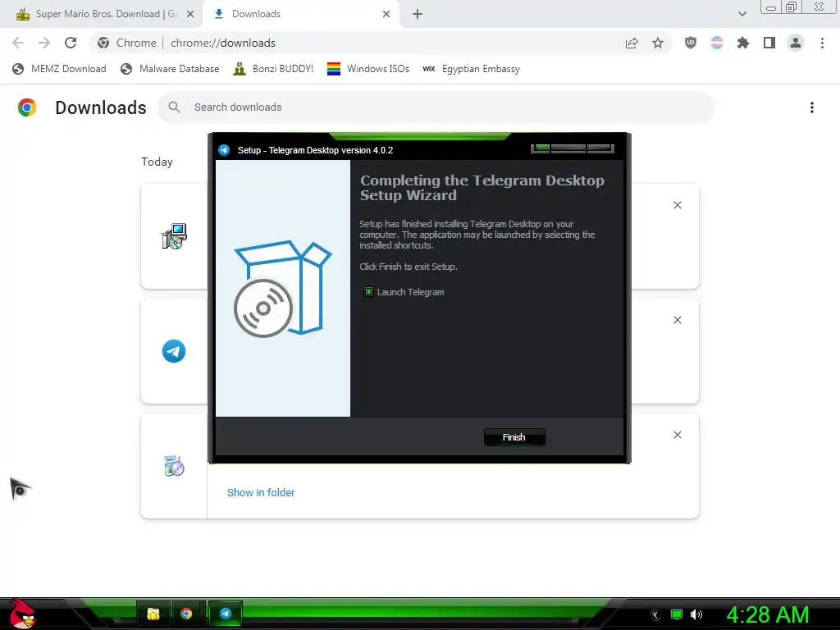Click the installer icon of first download
Viewport: 840px width, 630px height.
(174, 236)
